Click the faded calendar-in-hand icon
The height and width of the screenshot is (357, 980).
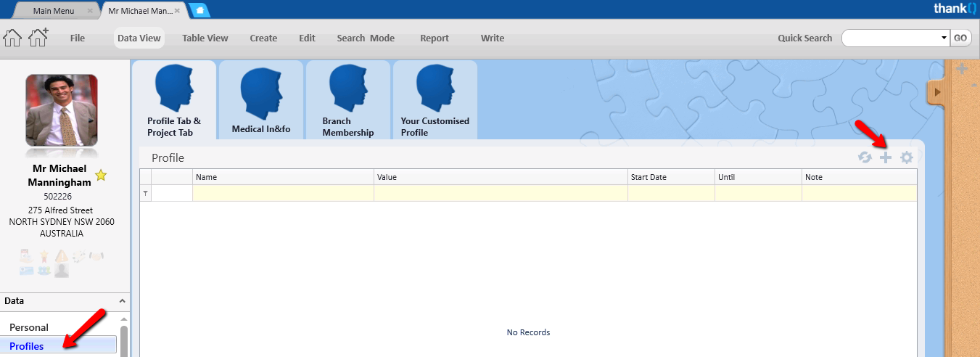27,255
